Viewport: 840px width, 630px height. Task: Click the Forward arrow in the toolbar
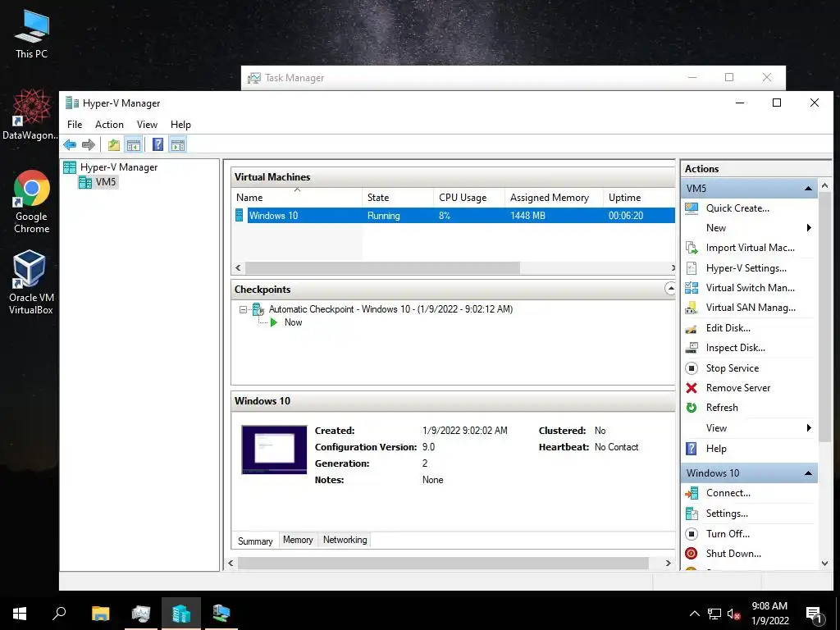click(89, 144)
